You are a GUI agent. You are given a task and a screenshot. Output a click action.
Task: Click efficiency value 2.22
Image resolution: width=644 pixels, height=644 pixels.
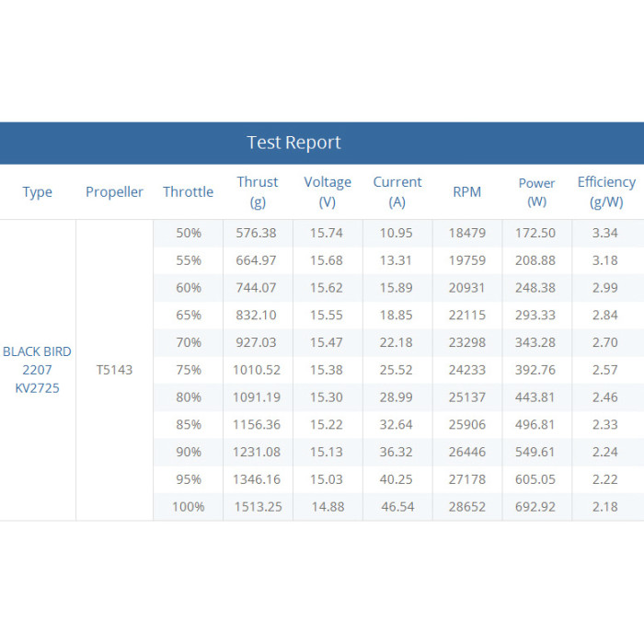coord(605,479)
